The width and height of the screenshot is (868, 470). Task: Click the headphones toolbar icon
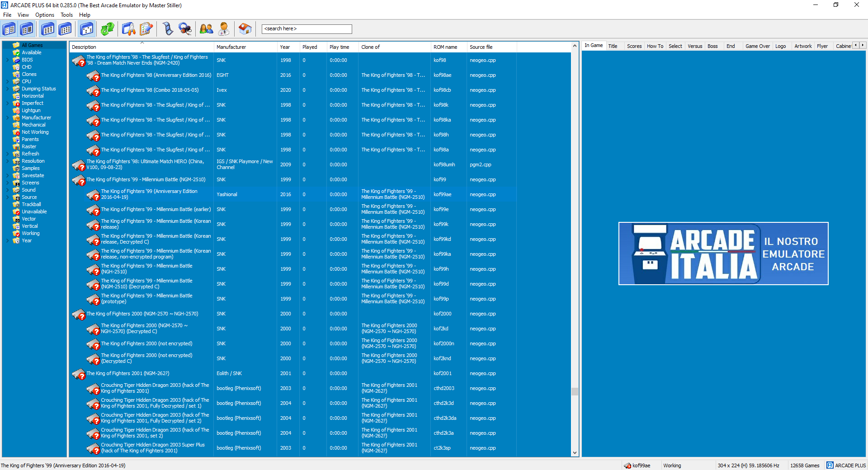point(185,29)
